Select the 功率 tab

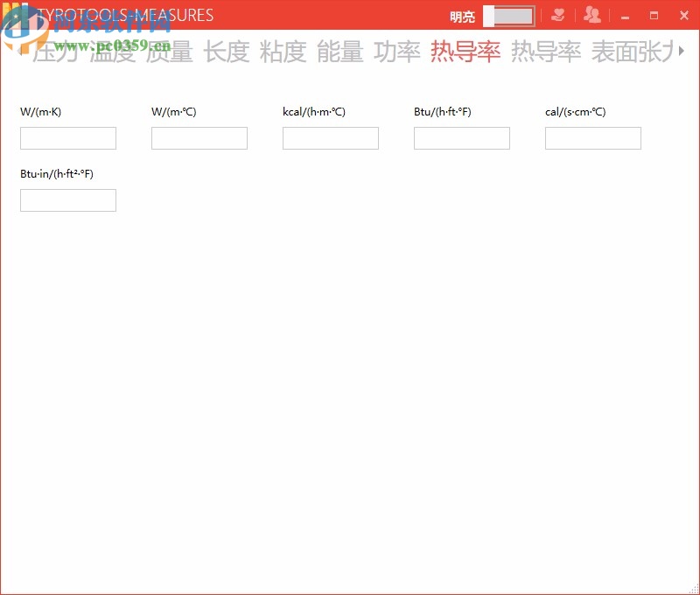[x=398, y=52]
